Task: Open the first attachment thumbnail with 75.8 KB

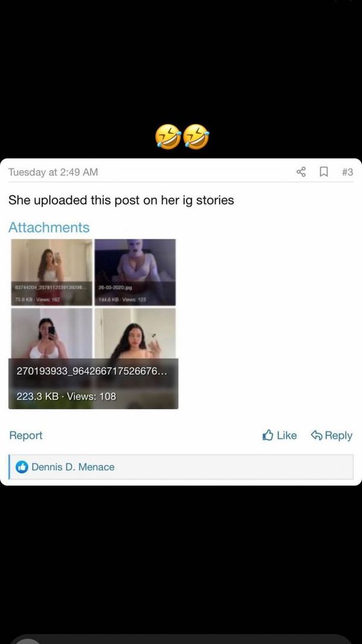Action: click(52, 272)
